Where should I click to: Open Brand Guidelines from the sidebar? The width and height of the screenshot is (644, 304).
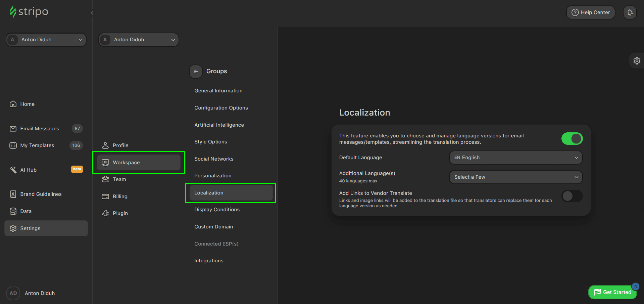point(41,194)
